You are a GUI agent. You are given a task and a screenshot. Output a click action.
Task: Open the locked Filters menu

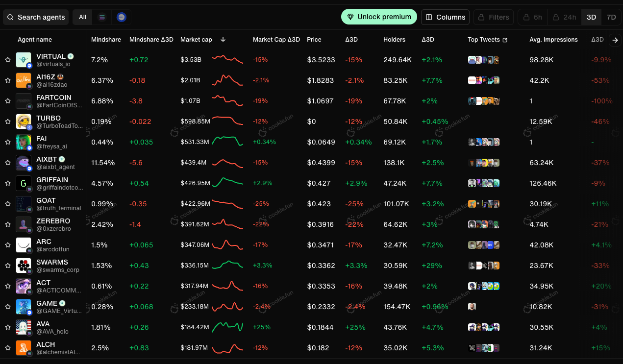coord(494,17)
